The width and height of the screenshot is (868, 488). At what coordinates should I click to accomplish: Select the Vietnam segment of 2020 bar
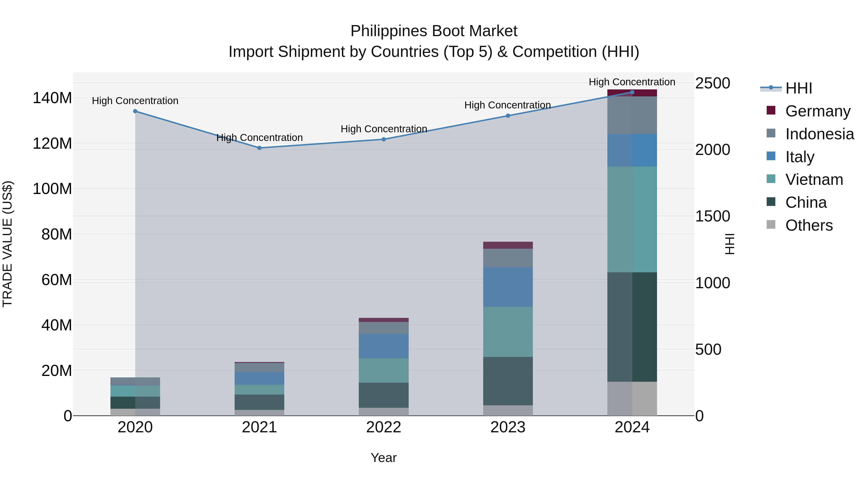click(135, 391)
